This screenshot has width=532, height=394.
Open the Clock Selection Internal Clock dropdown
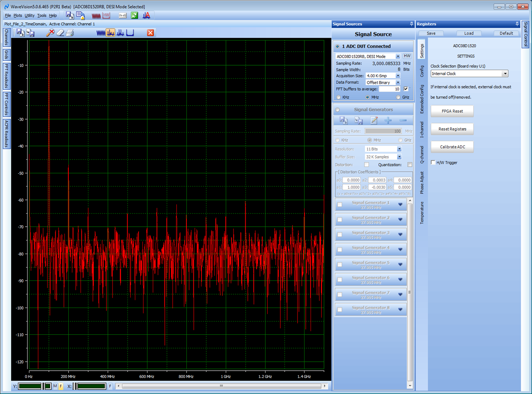pyautogui.click(x=505, y=74)
